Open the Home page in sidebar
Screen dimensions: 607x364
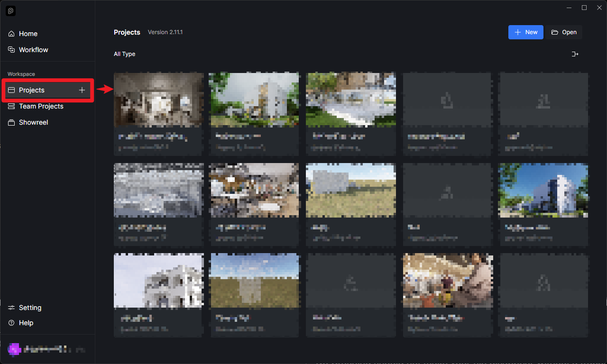[x=28, y=34]
